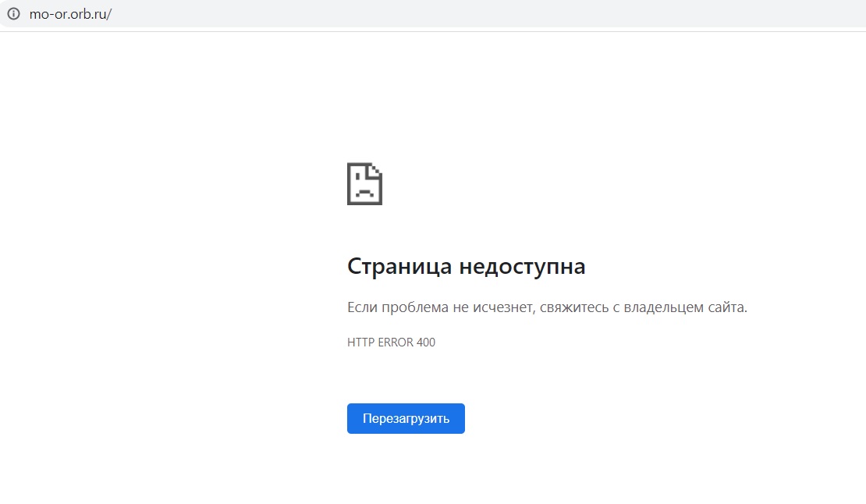The image size is (866, 504).
Task: Click the site information icon in address bar
Action: pyautogui.click(x=13, y=14)
